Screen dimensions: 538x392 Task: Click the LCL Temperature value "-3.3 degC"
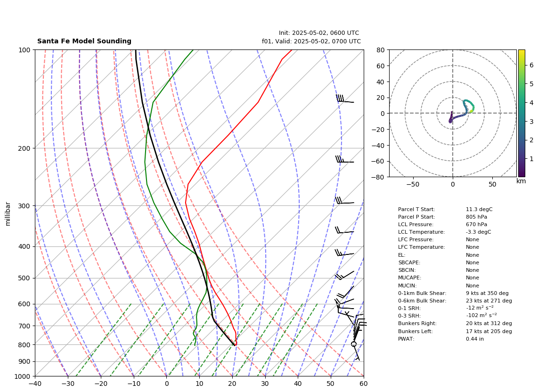[x=478, y=232]
